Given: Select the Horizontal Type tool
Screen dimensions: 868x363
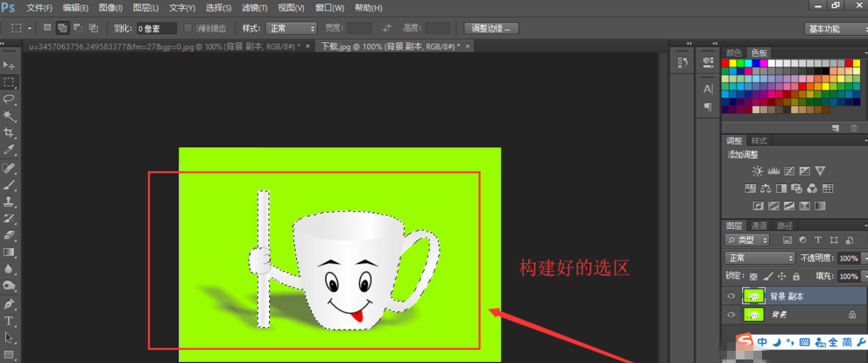Looking at the screenshot, I should [9, 320].
